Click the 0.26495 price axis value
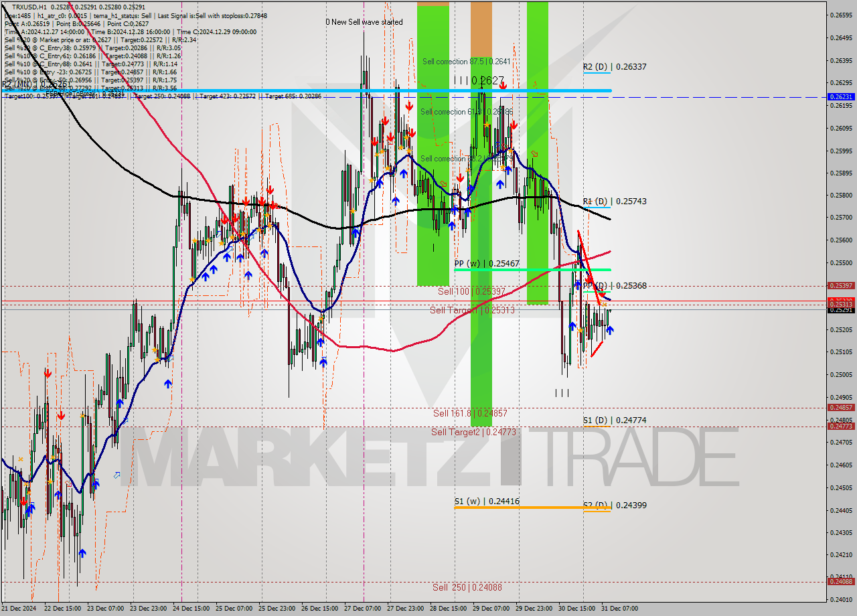 coord(841,37)
